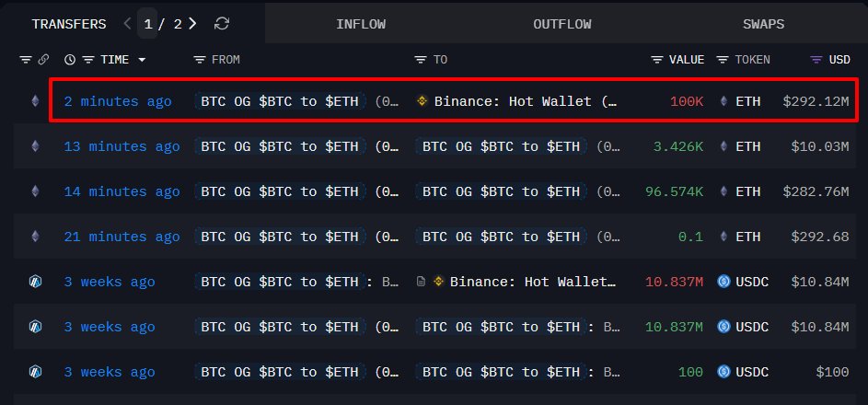Click the red '100K' value
Viewport: 868px width, 405px height.
(x=687, y=102)
